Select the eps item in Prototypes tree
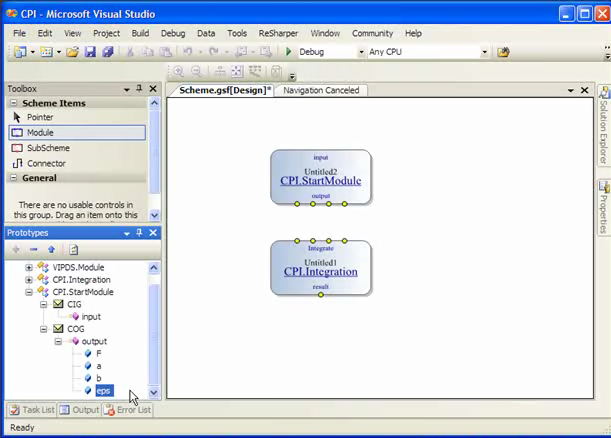 (x=104, y=391)
